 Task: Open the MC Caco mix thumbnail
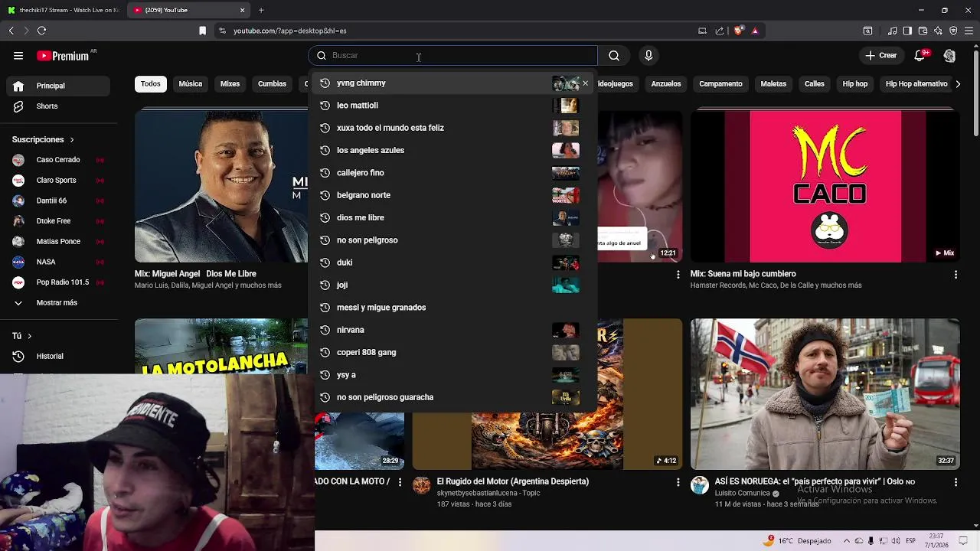tap(825, 186)
